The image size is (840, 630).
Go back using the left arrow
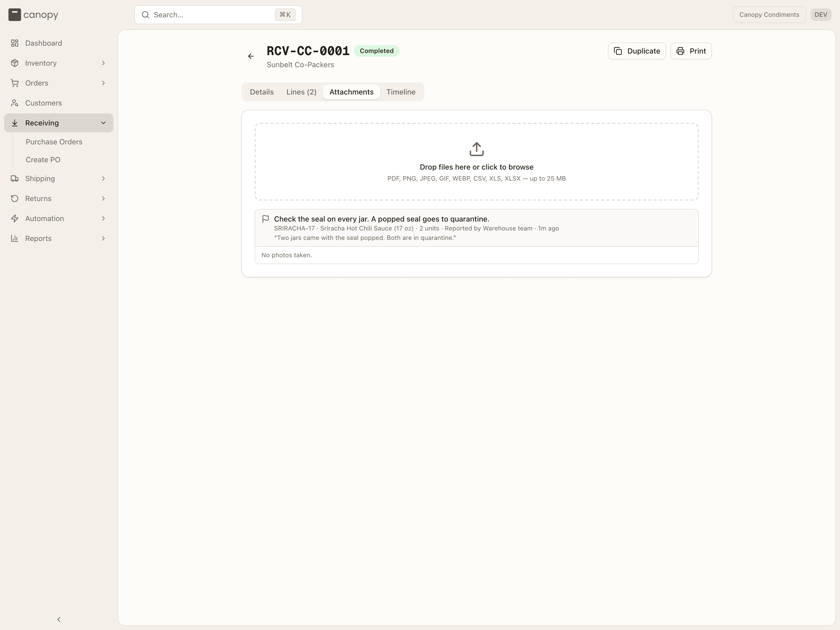(251, 56)
